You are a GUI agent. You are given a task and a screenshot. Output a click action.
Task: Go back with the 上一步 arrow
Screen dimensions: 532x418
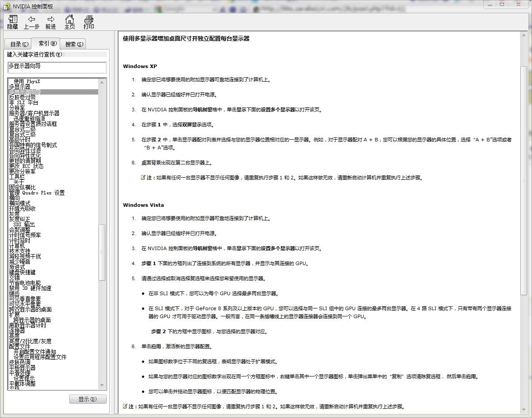tap(31, 23)
